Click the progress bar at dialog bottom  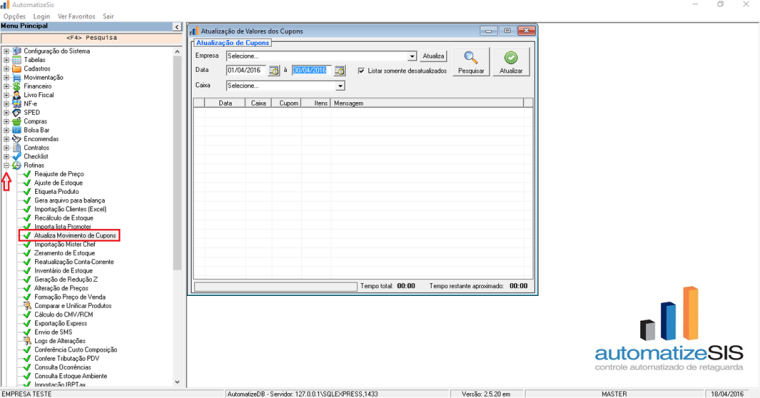tap(275, 287)
